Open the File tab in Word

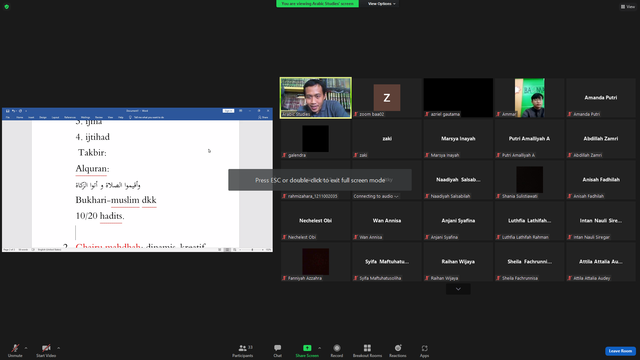tap(8, 117)
